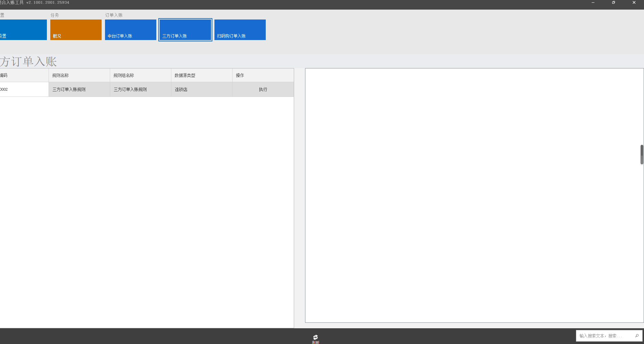Sort by 规则组名称 column header
The height and width of the screenshot is (344, 644).
[141, 75]
